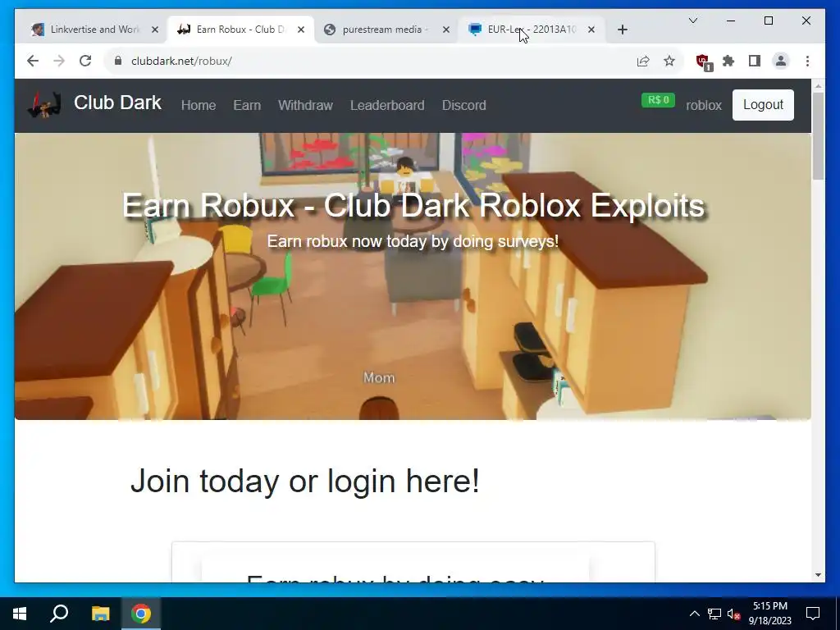Click the browser forward arrow
The image size is (840, 630).
tap(59, 61)
